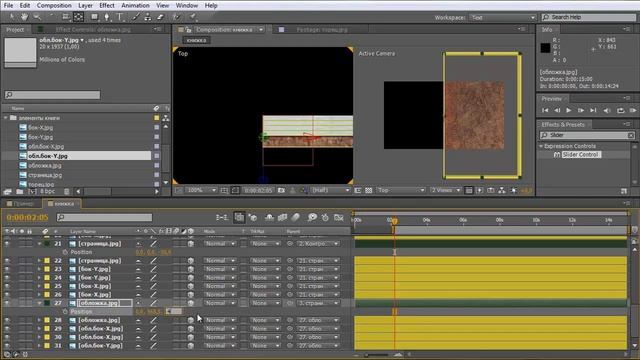Toggle 3D layer cube for layer 23

point(191,269)
